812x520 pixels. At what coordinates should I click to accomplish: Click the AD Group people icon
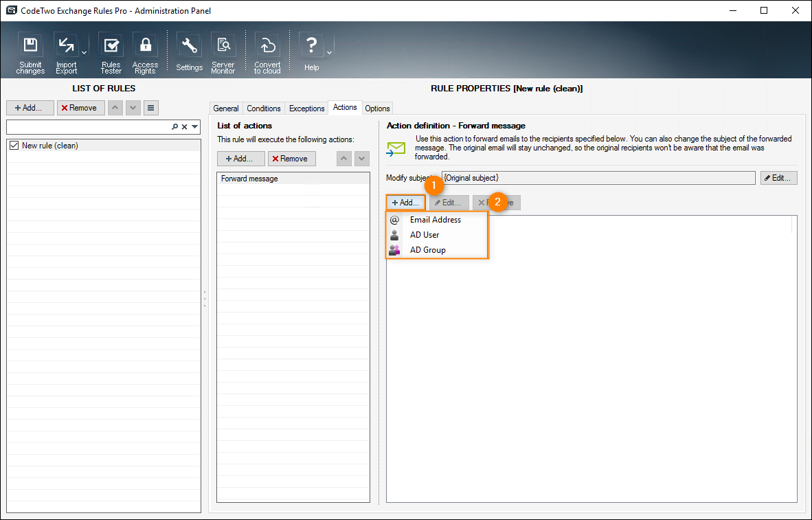(x=394, y=249)
